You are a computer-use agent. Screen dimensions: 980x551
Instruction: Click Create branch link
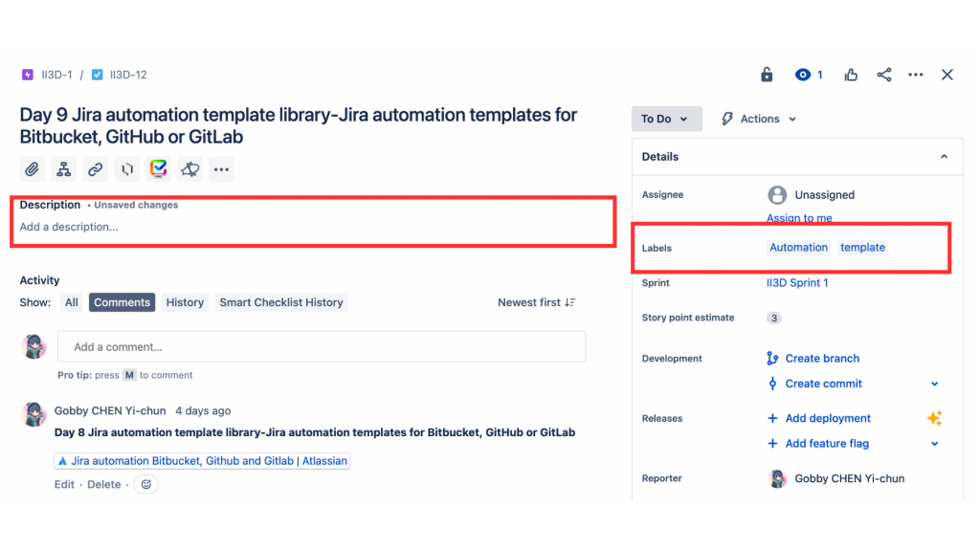tap(822, 359)
